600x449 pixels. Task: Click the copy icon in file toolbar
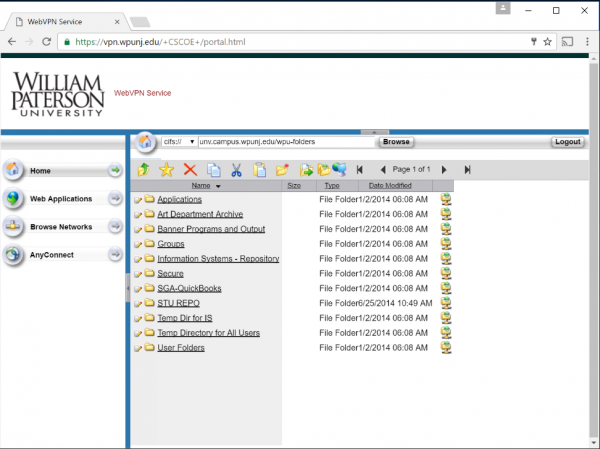pos(213,170)
